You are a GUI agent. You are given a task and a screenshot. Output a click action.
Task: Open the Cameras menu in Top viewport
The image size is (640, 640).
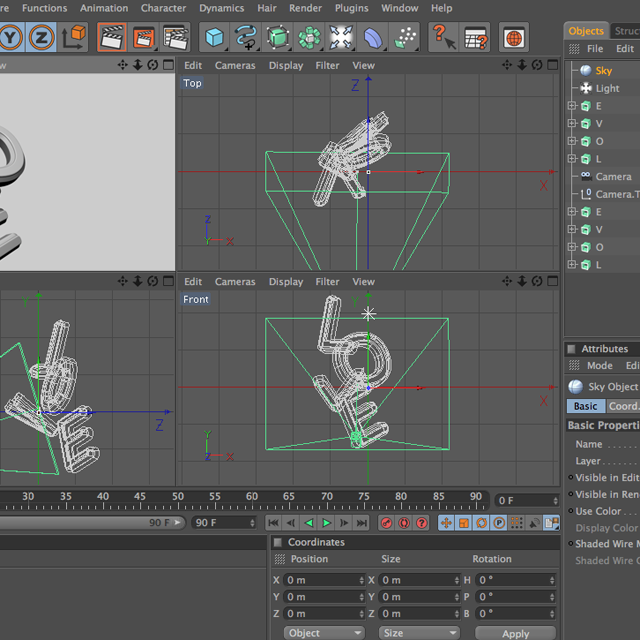coord(235,65)
